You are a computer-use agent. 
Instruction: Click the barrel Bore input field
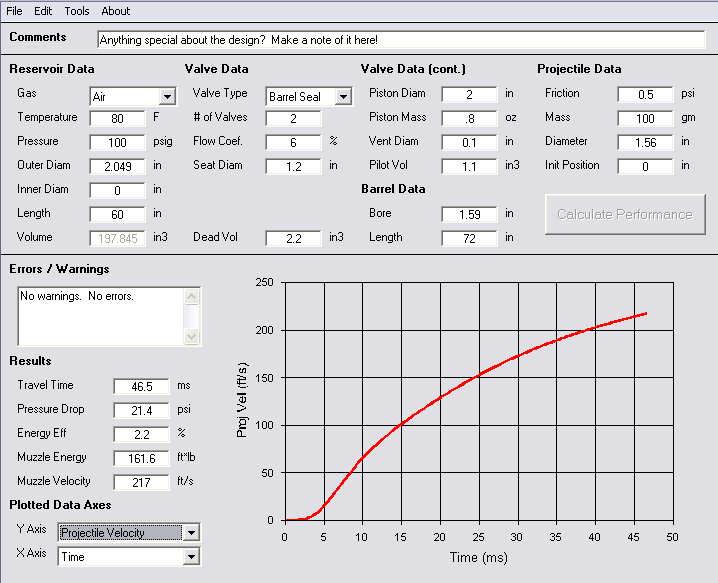(469, 214)
